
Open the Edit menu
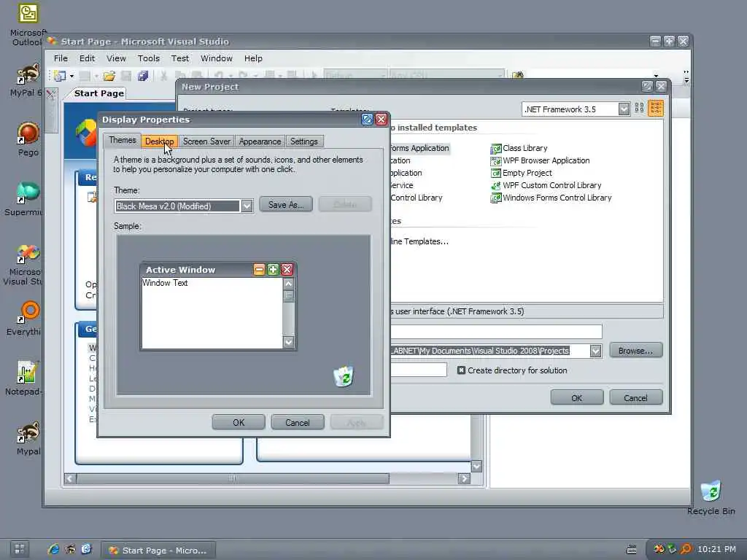(88, 58)
